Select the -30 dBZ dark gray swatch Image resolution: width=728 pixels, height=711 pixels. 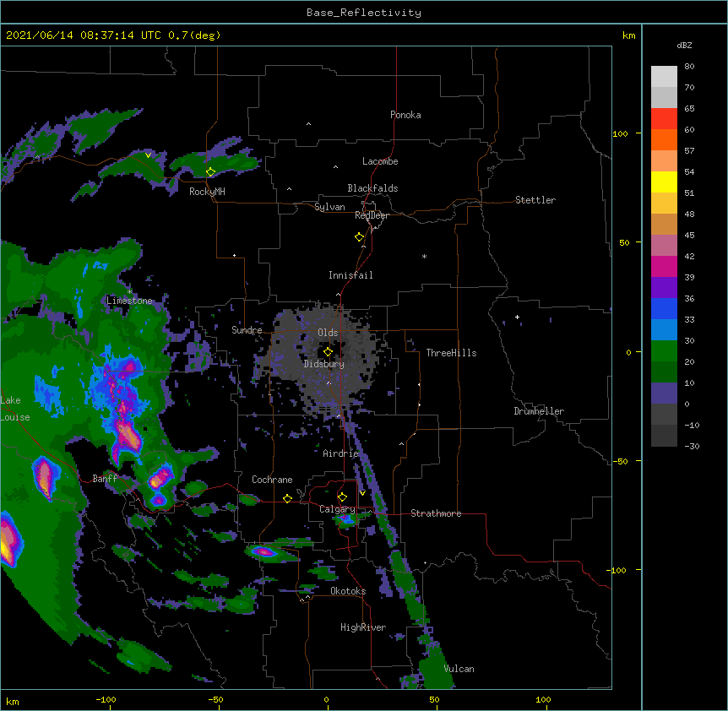pyautogui.click(x=664, y=436)
